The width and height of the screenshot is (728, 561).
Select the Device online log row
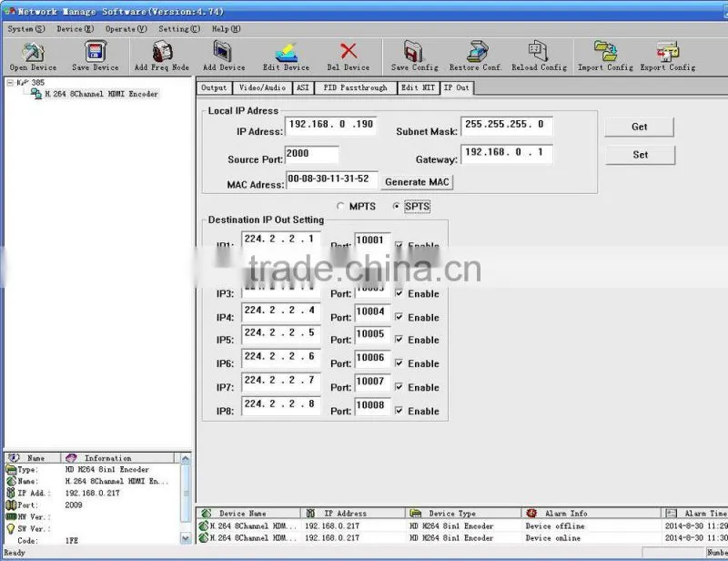[x=462, y=537]
